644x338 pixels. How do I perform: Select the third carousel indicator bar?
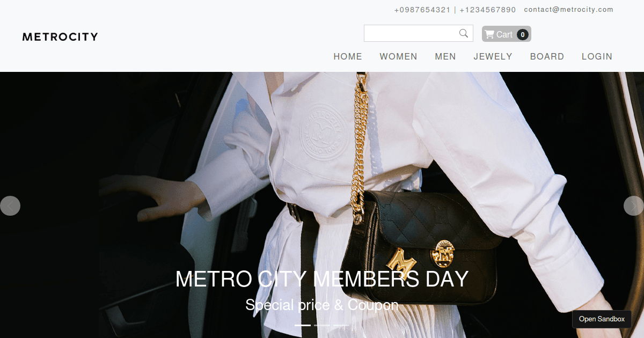(341, 325)
